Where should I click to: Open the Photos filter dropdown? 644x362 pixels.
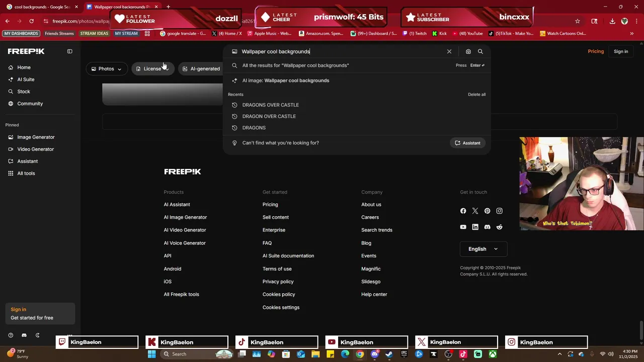click(x=106, y=69)
